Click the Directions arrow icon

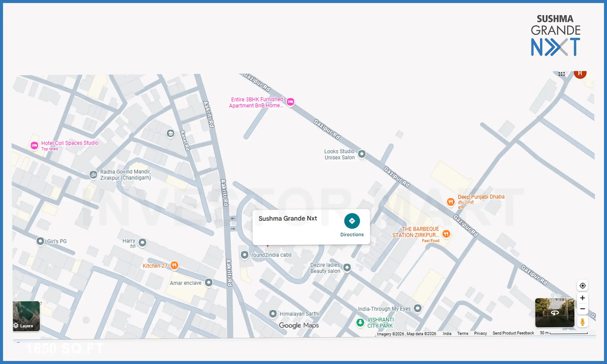pyautogui.click(x=352, y=221)
